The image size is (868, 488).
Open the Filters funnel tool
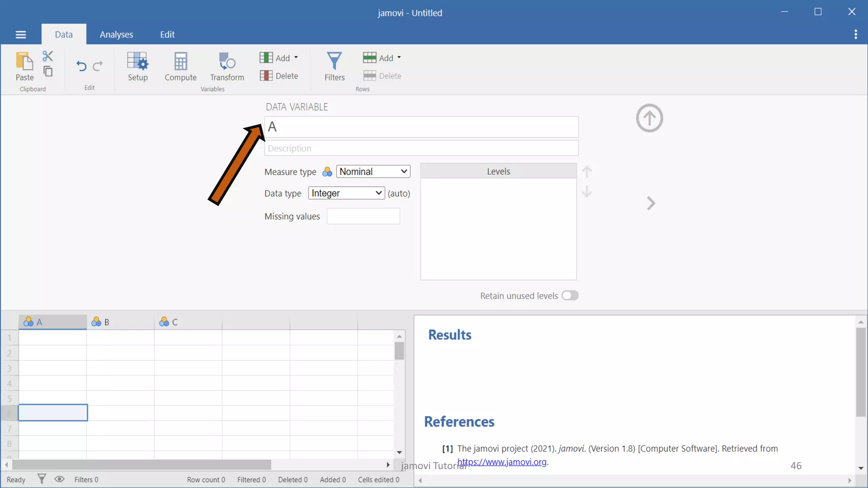coord(334,66)
